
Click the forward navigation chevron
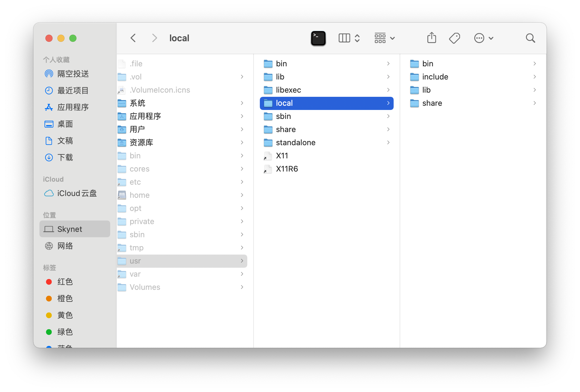click(154, 38)
